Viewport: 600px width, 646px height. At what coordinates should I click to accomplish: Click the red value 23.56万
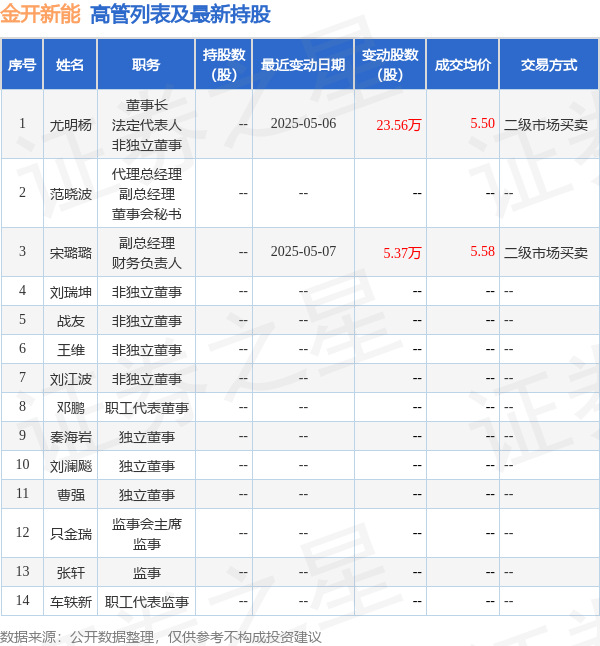[x=398, y=125]
